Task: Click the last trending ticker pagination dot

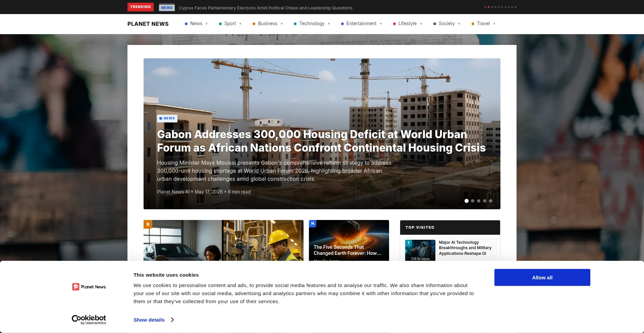Action: point(516,7)
